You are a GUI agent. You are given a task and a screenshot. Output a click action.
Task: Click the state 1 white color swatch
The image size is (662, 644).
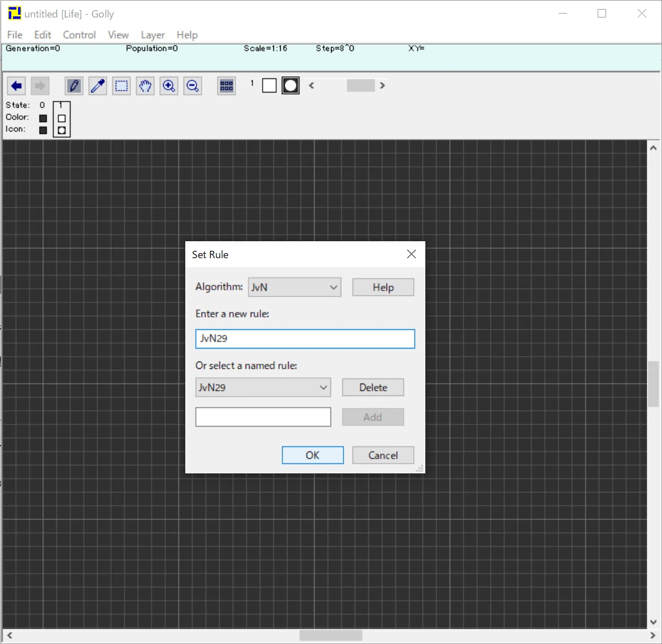pos(62,118)
